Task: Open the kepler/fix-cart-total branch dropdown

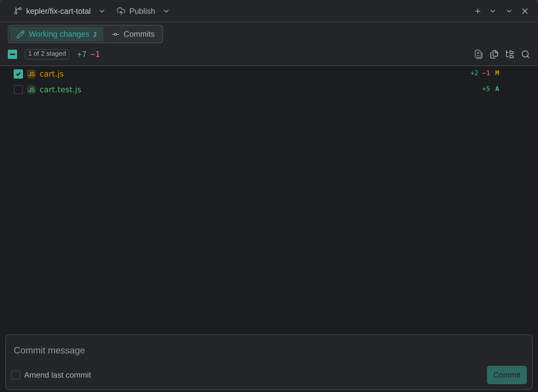Action: pyautogui.click(x=102, y=11)
